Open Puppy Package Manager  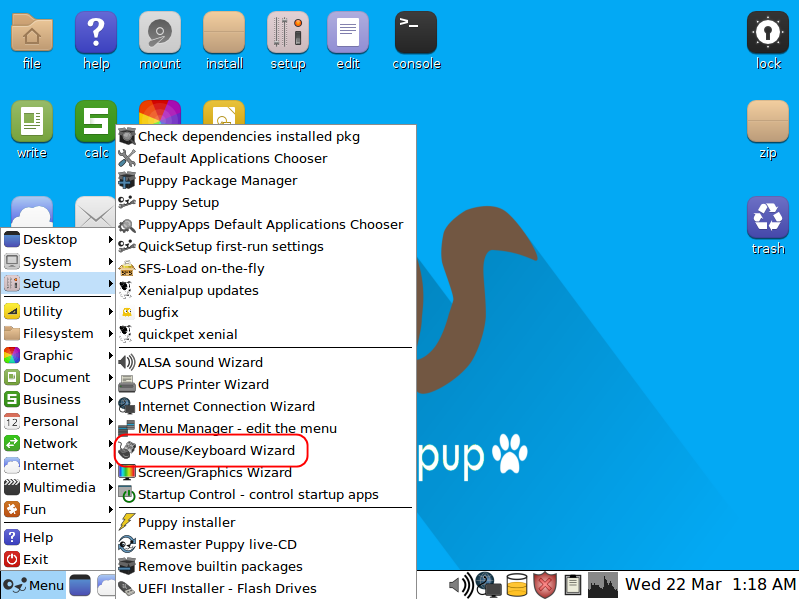click(x=266, y=180)
